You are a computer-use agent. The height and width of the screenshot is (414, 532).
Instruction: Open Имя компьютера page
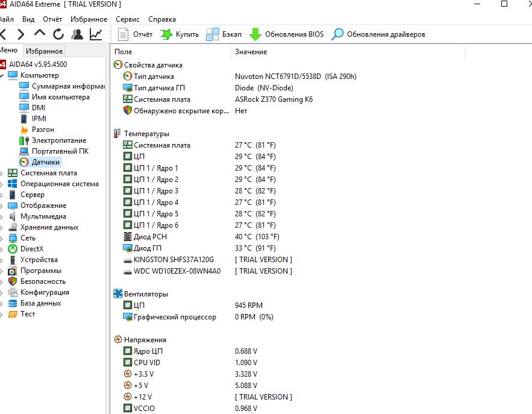61,96
